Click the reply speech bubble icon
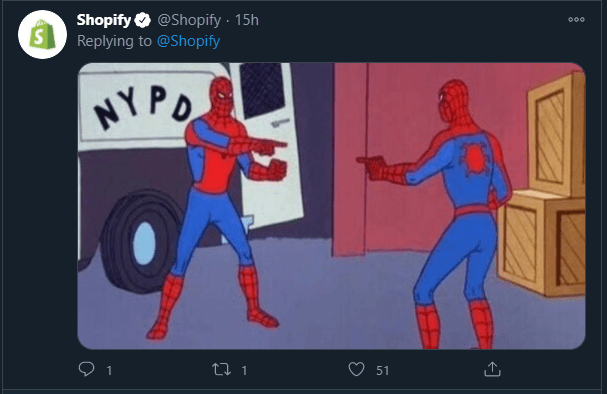 [86, 369]
